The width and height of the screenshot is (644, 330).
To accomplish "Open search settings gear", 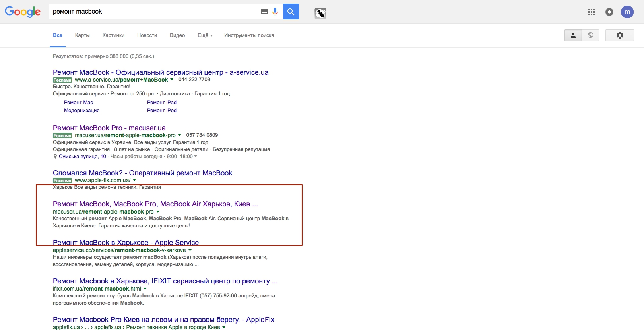I will pos(620,35).
